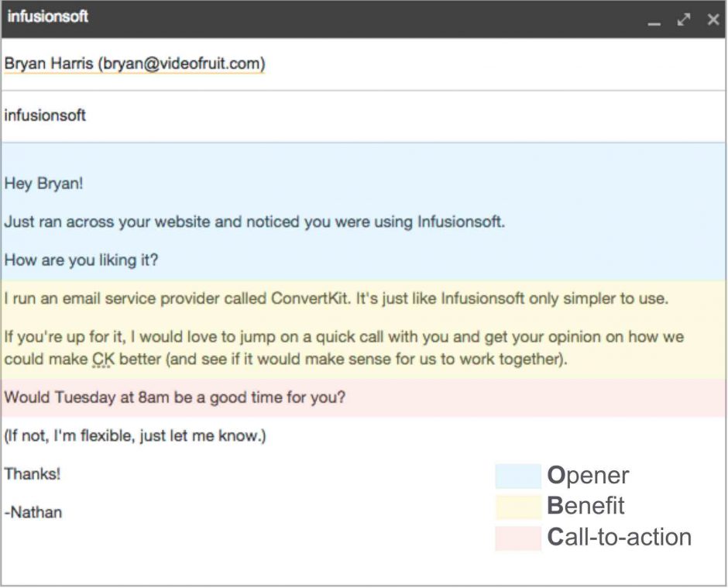This screenshot has width=728, height=588.
Task: Click the expand window arrows icon
Action: pyautogui.click(x=684, y=18)
